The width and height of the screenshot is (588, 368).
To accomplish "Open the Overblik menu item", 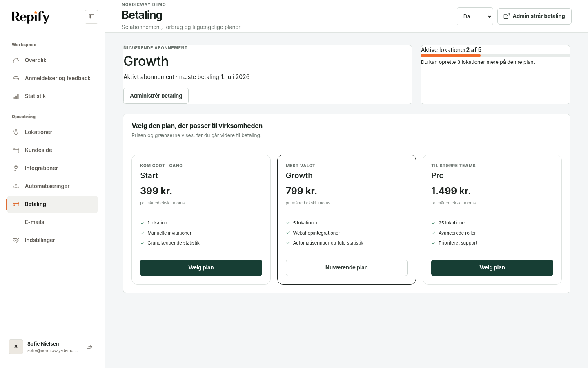I will [52, 60].
